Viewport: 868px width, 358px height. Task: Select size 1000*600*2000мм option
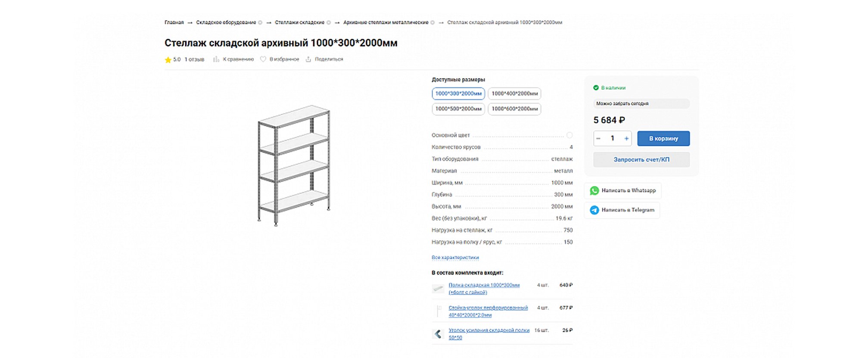[515, 109]
